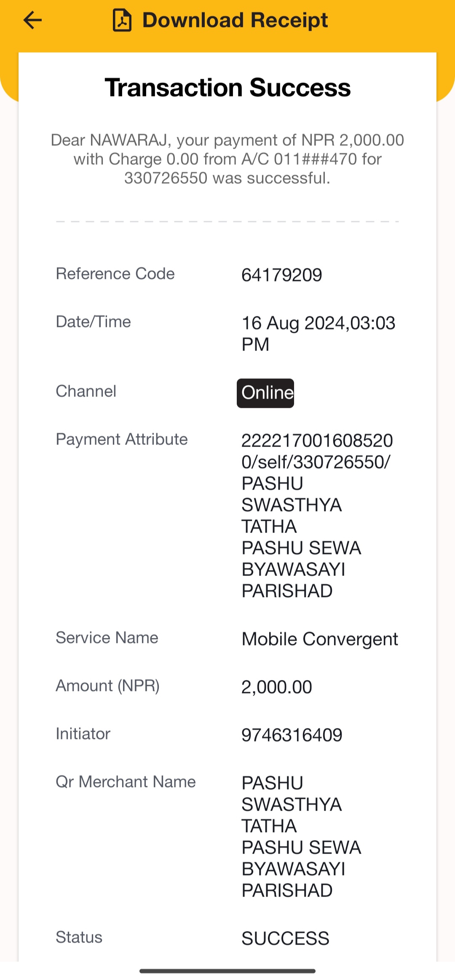Tap the amount value 2,000.00
The width and height of the screenshot is (455, 980).
tap(276, 687)
